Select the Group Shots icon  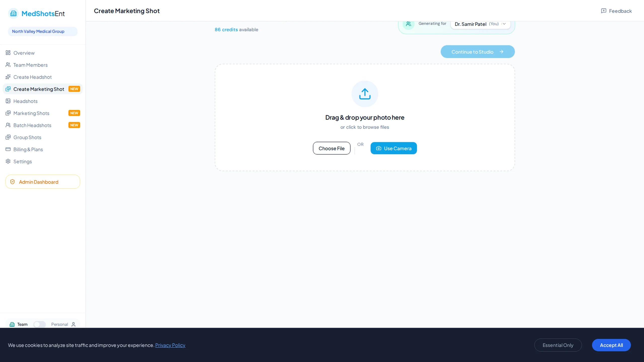click(8, 137)
